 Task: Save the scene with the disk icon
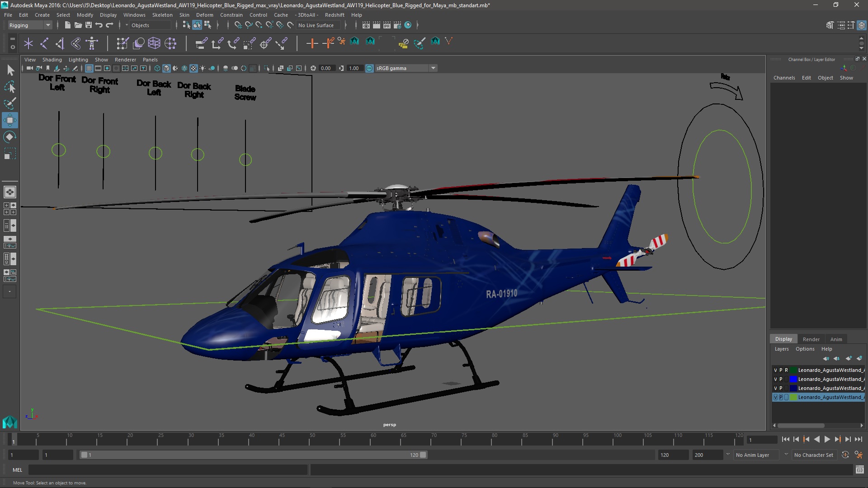(88, 25)
